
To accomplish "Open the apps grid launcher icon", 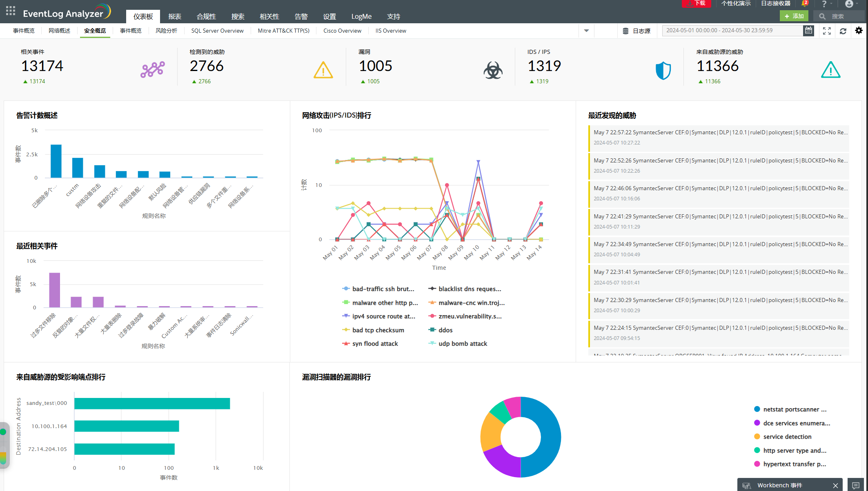I will pyautogui.click(x=11, y=11).
